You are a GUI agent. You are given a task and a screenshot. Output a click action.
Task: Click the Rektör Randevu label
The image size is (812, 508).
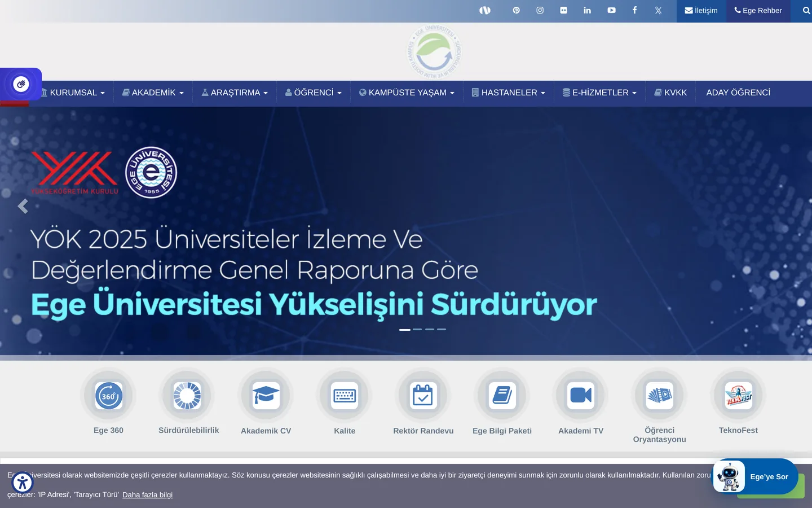pyautogui.click(x=423, y=431)
